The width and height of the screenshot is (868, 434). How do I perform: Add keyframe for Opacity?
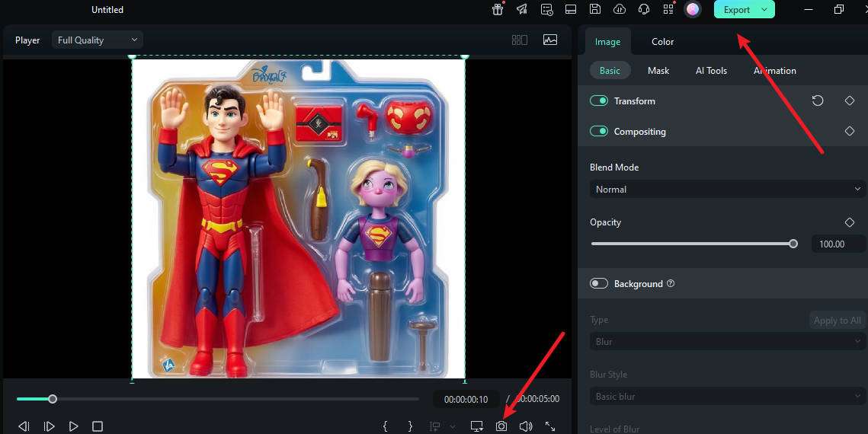pos(850,222)
